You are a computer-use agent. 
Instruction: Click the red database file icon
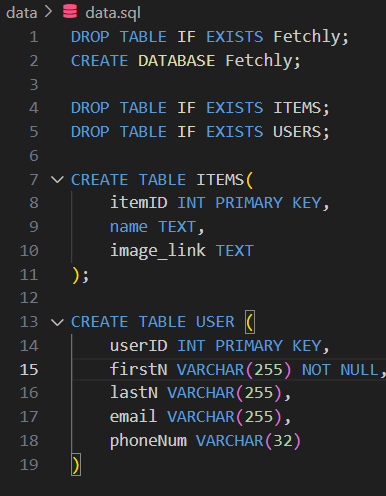point(70,12)
